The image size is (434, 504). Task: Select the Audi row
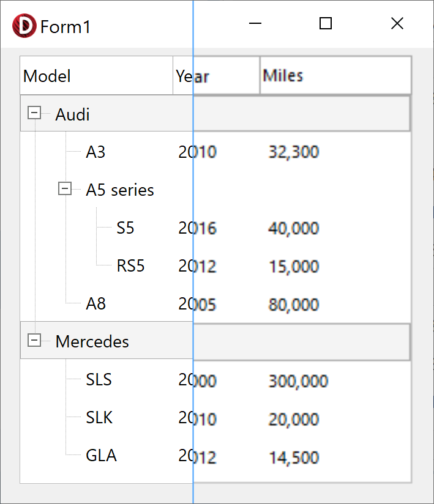215,114
